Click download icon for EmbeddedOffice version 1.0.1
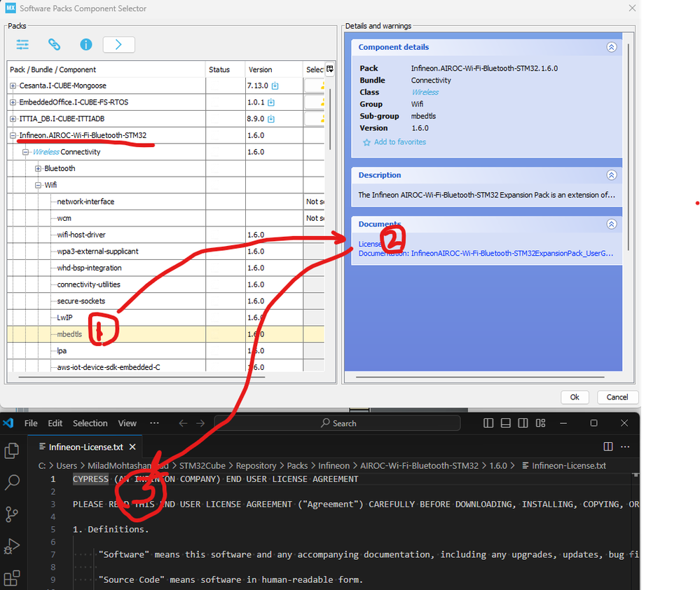 (x=271, y=102)
